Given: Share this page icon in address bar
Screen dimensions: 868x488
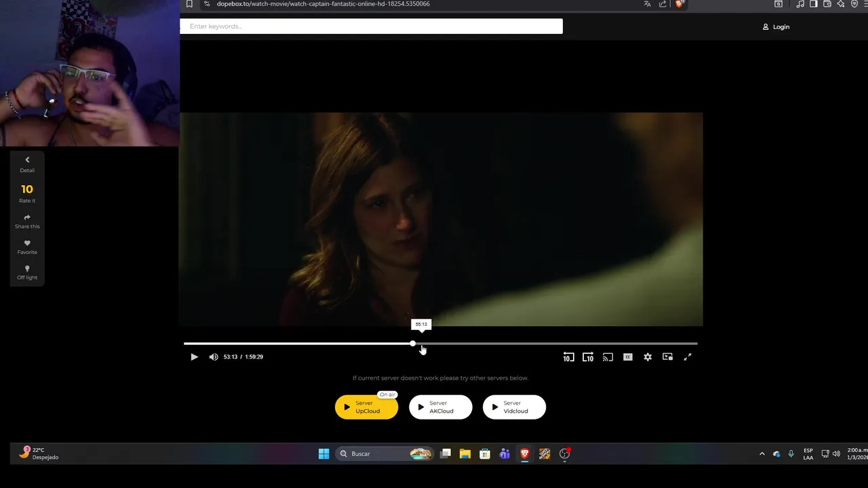Looking at the screenshot, I should [663, 4].
